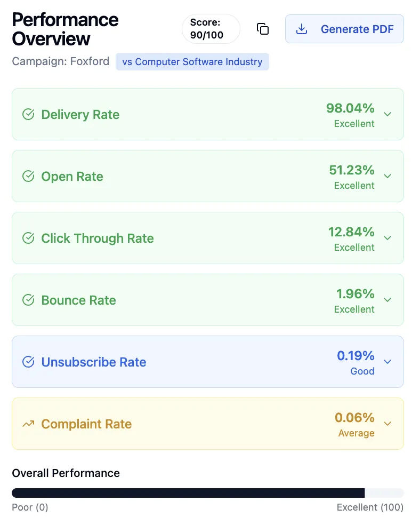
Task: Expand the Bounce Rate chevron
Action: tap(387, 300)
